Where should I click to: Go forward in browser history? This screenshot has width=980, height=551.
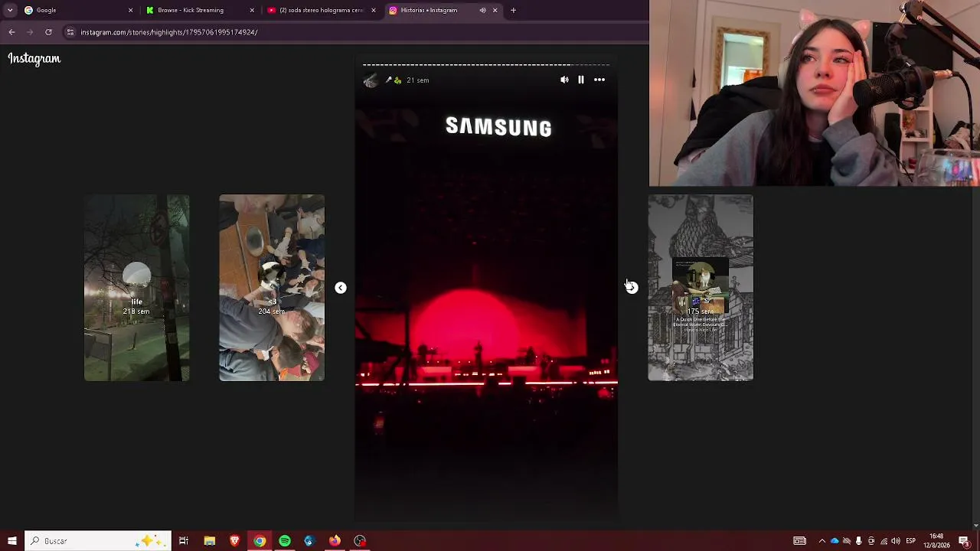(30, 32)
